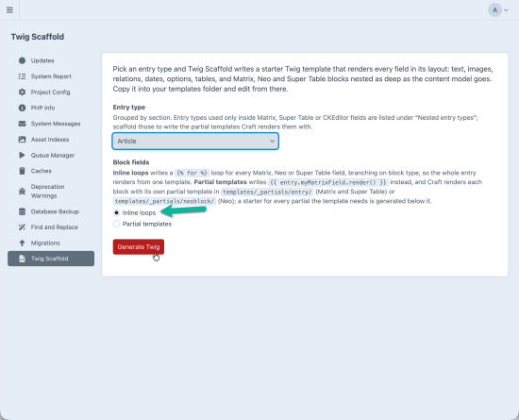Open Asset Indexes utility
This screenshot has height=420, width=519.
click(x=50, y=140)
